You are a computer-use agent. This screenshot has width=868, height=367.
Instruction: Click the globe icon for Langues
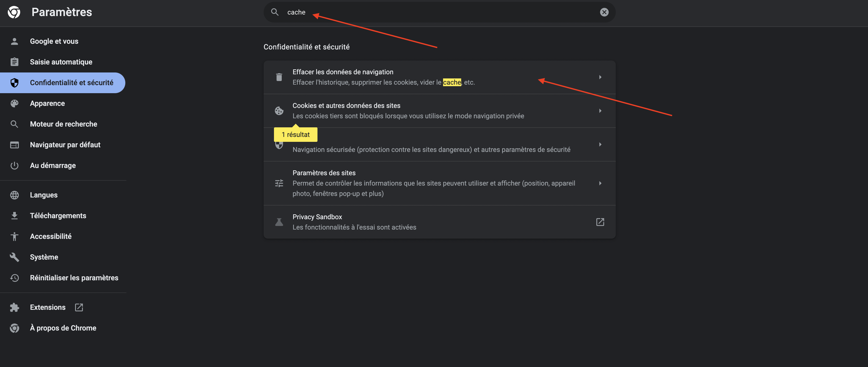pyautogui.click(x=14, y=195)
